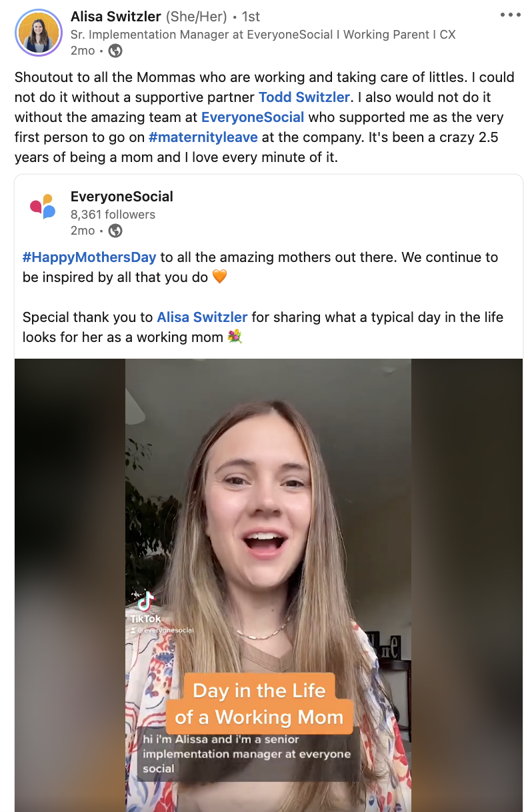Click the orange heart emoji in the post
Viewport: 532px width, 812px height.
click(219, 276)
